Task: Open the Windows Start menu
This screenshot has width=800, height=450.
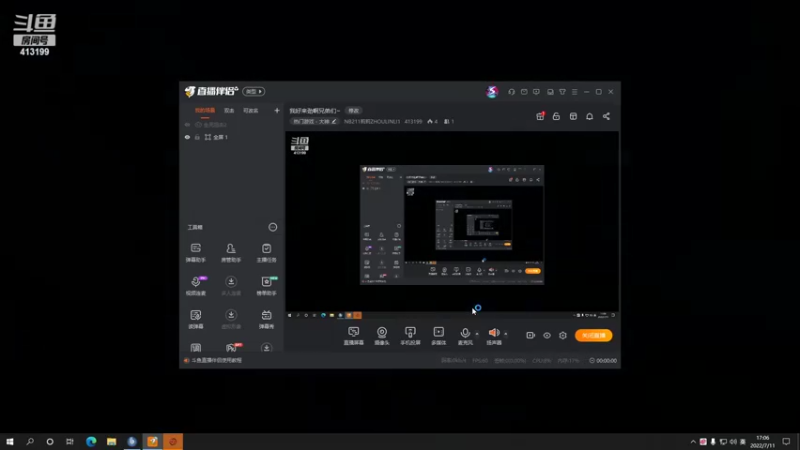Action: (10, 441)
